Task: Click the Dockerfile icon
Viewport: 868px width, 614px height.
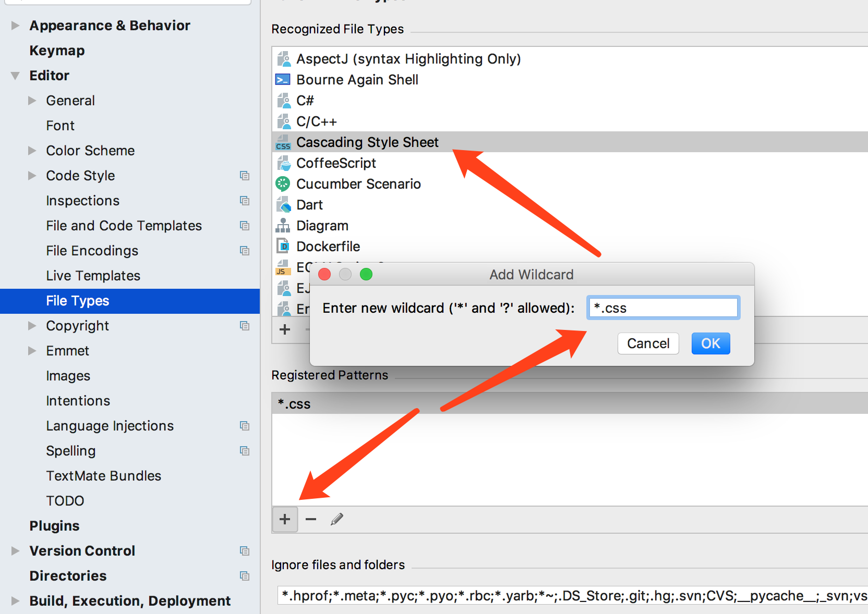Action: [x=283, y=245]
